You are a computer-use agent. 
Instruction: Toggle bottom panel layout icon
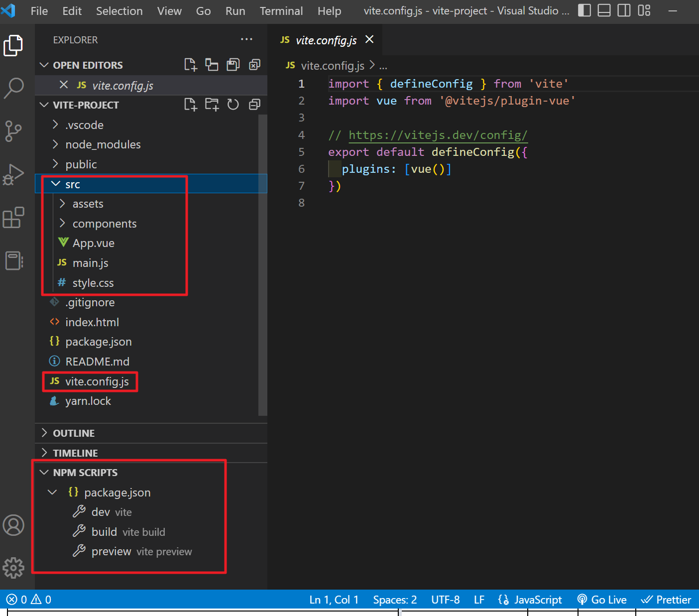pyautogui.click(x=604, y=10)
